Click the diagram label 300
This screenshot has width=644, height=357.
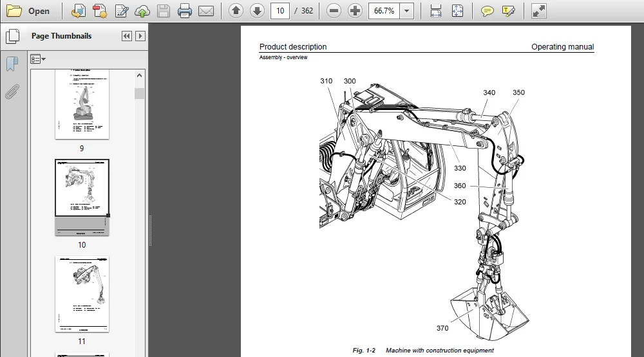pos(350,81)
